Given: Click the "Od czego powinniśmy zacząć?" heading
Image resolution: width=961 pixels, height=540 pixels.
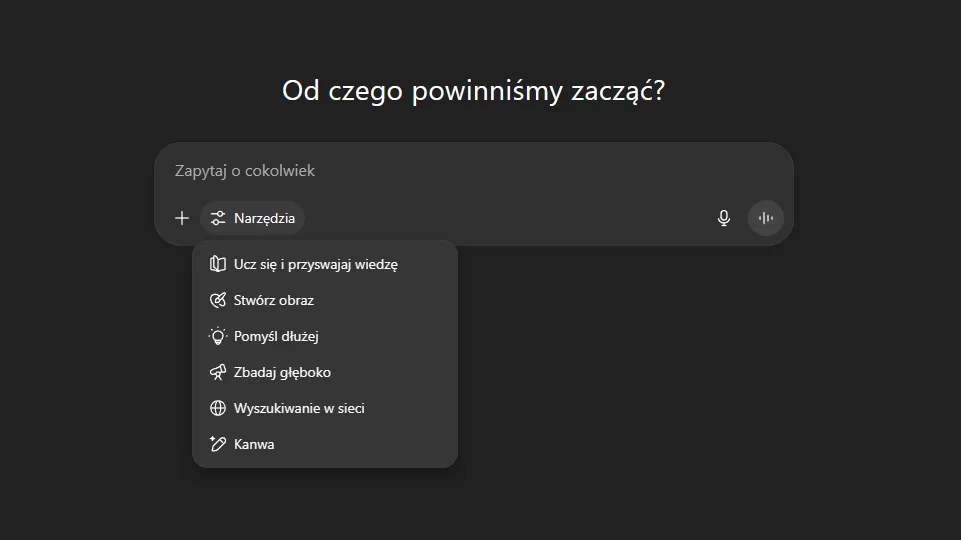Looking at the screenshot, I should coord(474,91).
